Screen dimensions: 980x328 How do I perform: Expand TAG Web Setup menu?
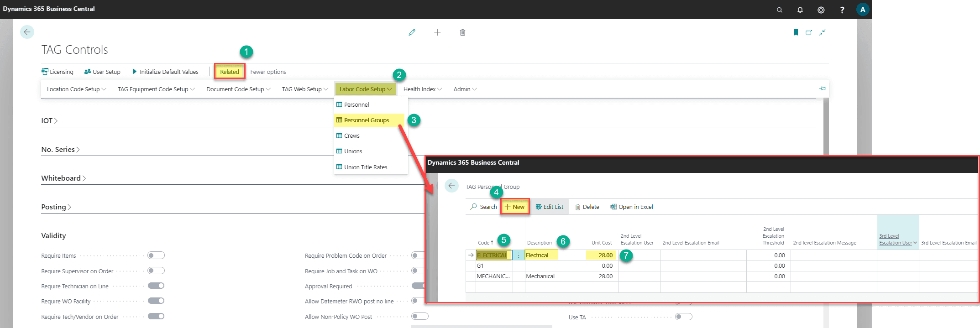tap(305, 89)
